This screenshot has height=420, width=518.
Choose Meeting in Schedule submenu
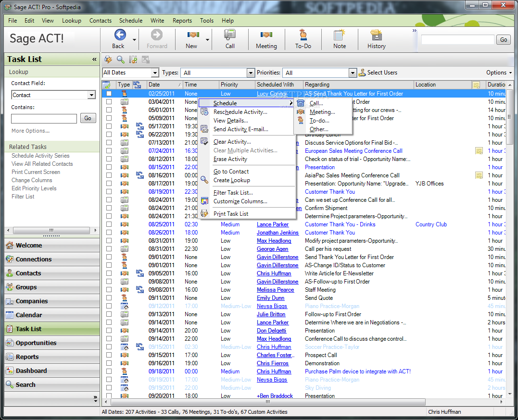pyautogui.click(x=322, y=112)
